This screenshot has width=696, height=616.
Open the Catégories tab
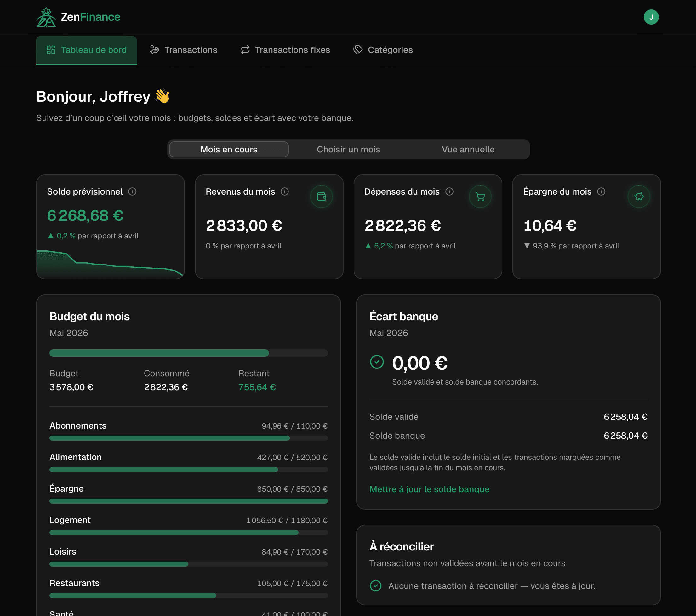[383, 50]
